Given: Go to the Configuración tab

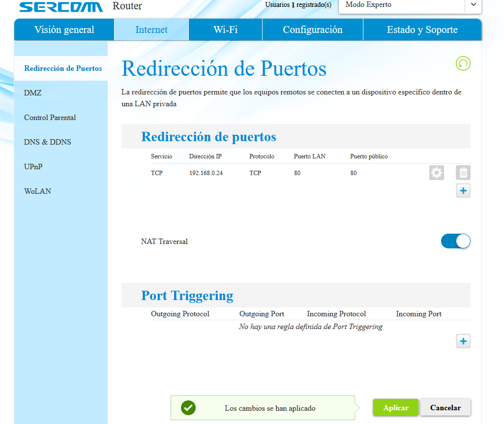Looking at the screenshot, I should (312, 30).
